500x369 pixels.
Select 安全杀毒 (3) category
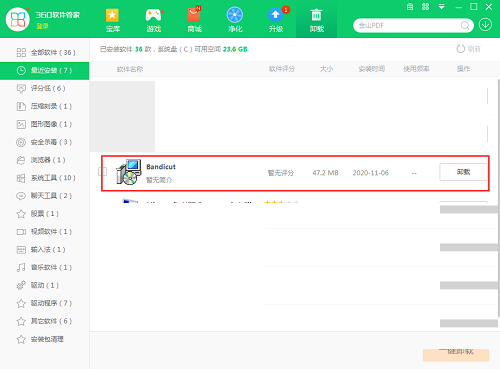(x=45, y=142)
